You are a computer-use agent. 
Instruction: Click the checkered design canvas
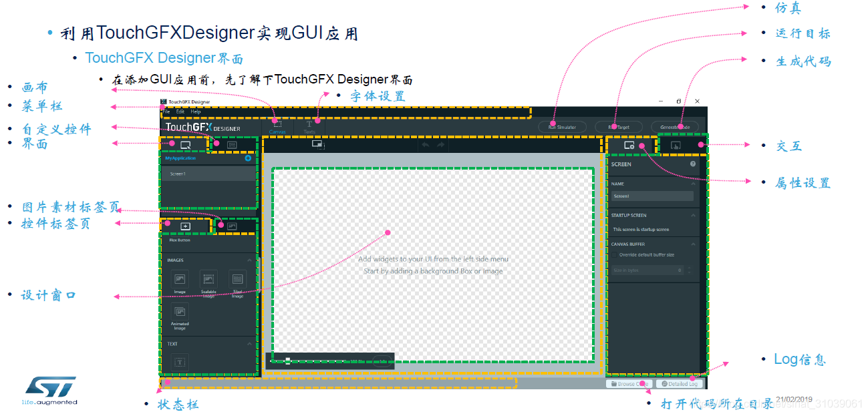click(433, 265)
